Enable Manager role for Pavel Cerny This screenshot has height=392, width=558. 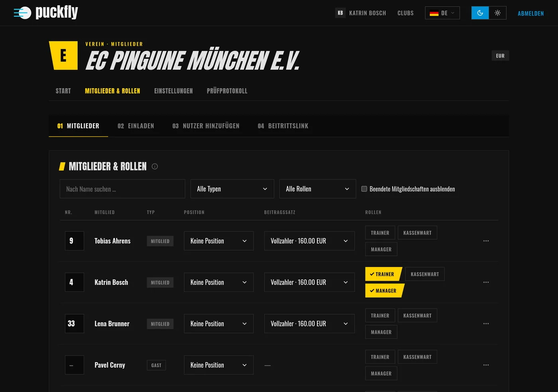[x=381, y=374]
